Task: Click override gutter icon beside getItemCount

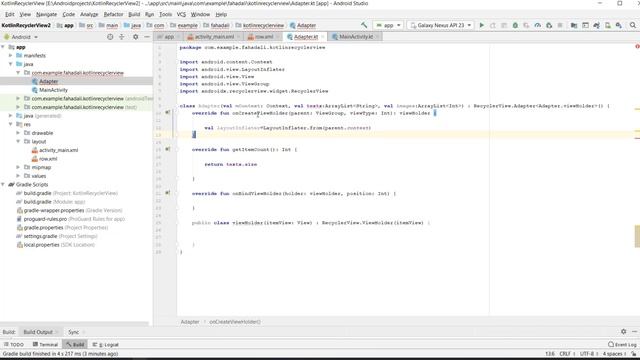Action: (167, 149)
